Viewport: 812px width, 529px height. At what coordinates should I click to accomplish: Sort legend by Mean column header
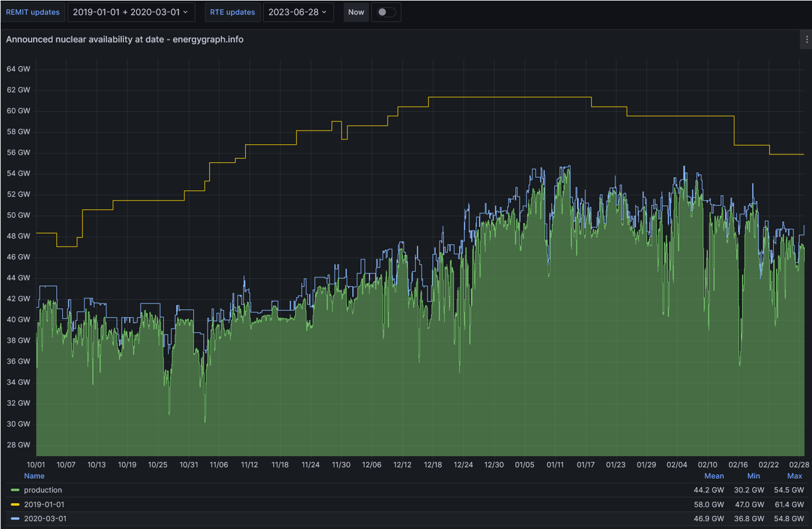click(x=713, y=476)
